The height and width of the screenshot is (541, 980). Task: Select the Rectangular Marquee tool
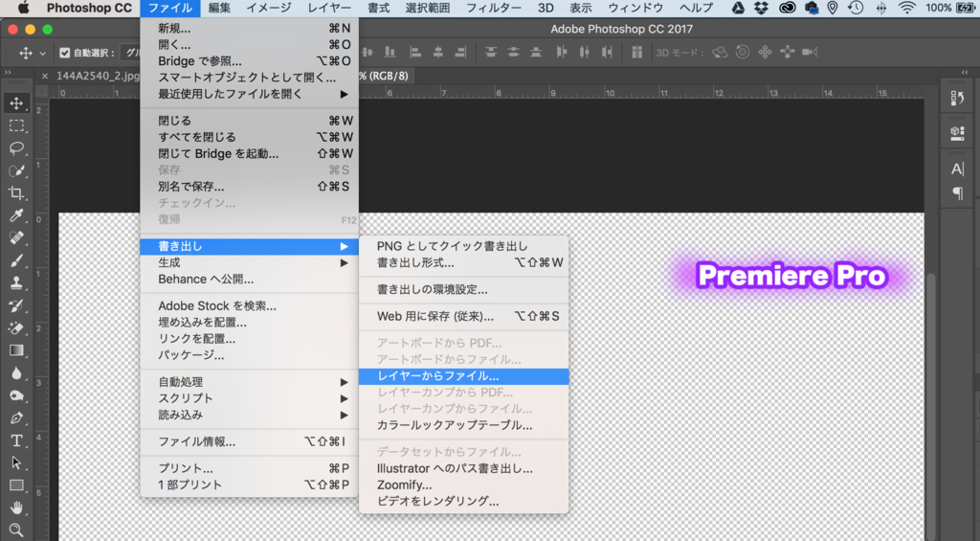[x=17, y=125]
